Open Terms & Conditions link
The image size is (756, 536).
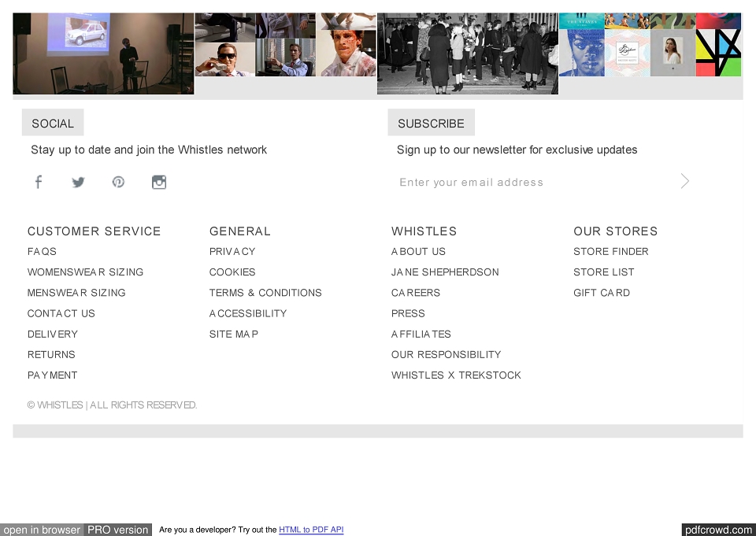(265, 293)
